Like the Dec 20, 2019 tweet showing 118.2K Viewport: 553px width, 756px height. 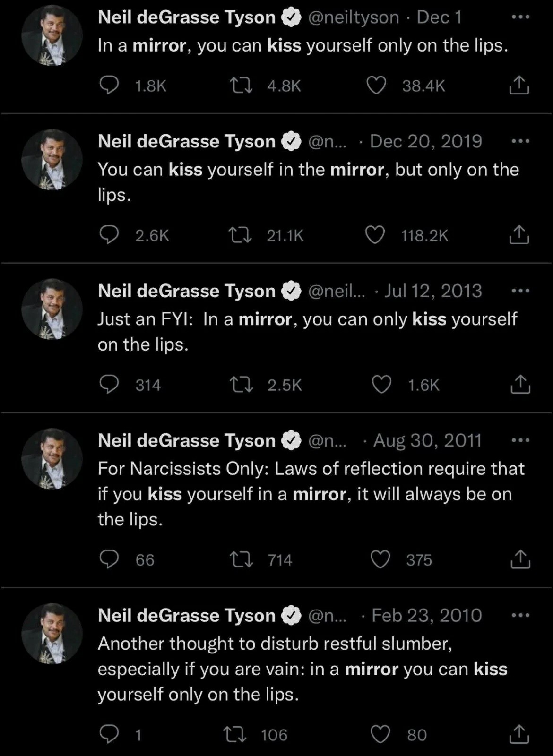375,235
